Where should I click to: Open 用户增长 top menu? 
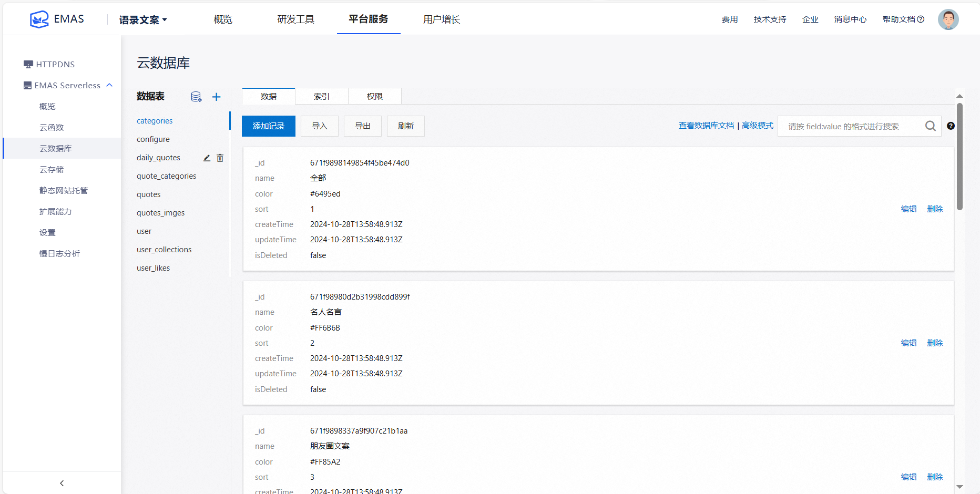point(442,19)
